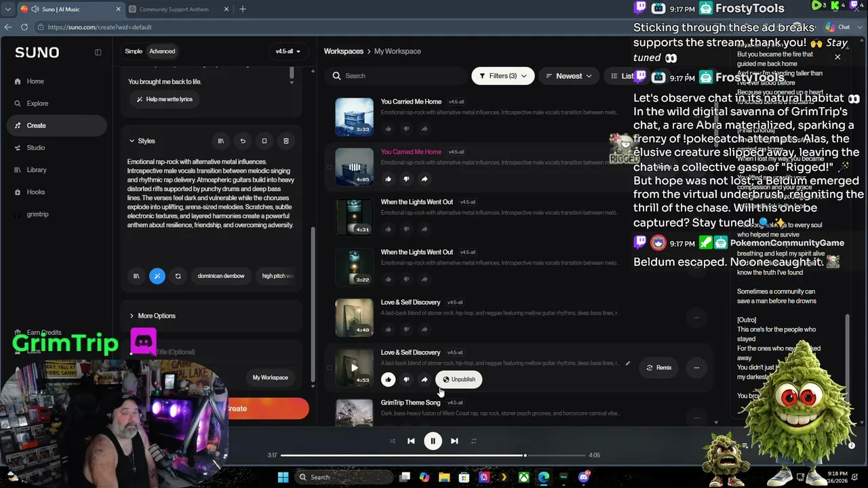Play the 4:53 Love & Self Discovery thumbnail
The image size is (868, 488).
pos(354,368)
